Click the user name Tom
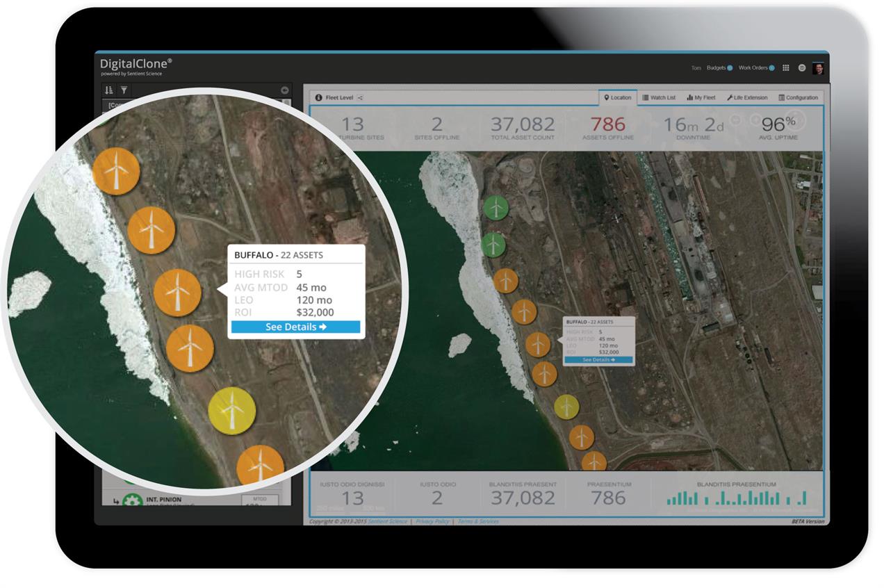 point(696,68)
